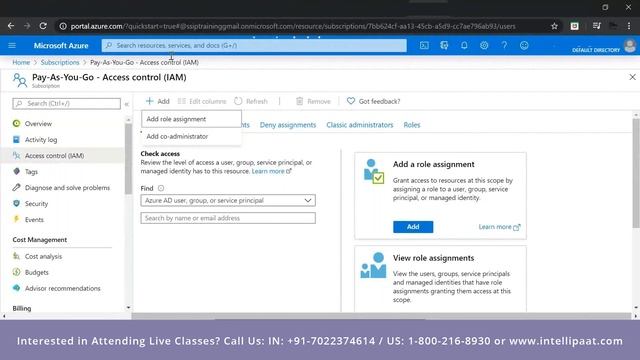Click the sidebar Search (Ctrl+/) box

tap(67, 104)
